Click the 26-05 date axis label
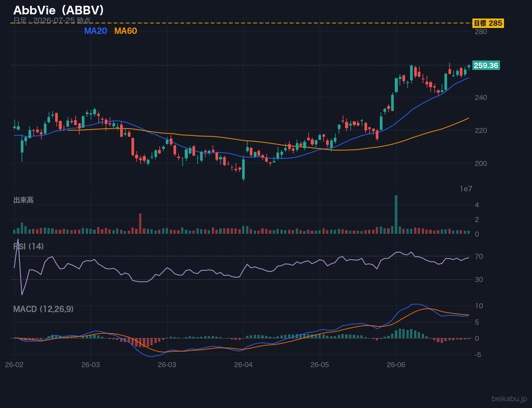 pos(320,365)
